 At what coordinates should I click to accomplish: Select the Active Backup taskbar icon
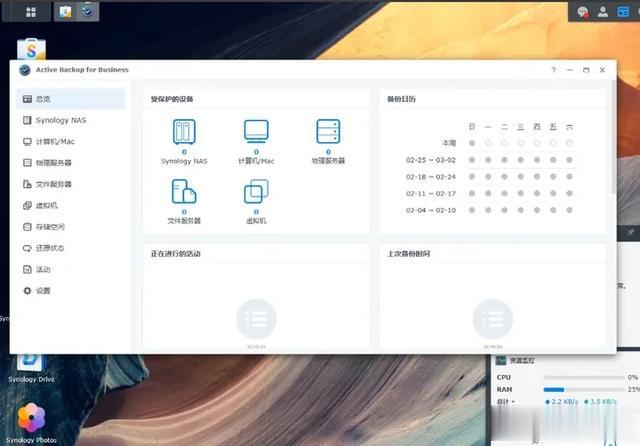coord(87,12)
